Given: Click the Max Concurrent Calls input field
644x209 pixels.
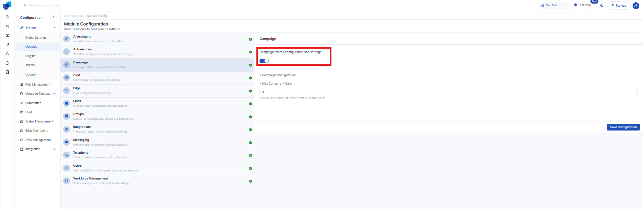Looking at the screenshot, I should coord(448,92).
